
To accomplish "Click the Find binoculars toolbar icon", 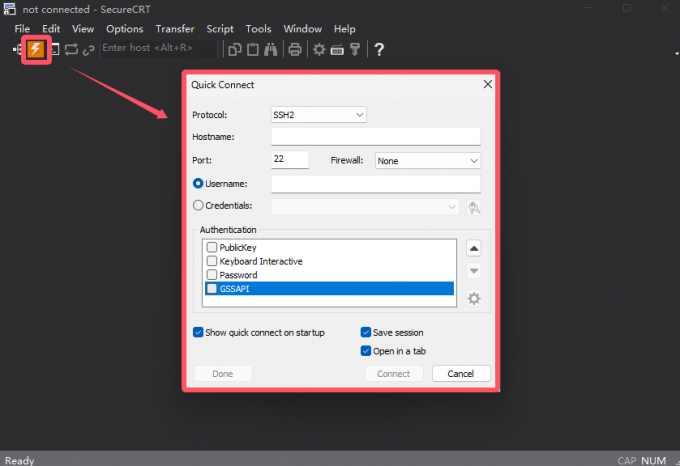I will pos(271,49).
